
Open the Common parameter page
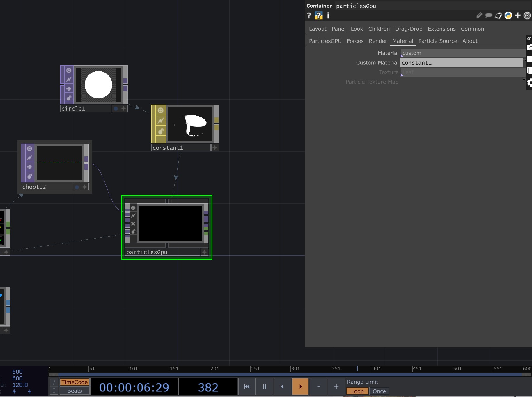pyautogui.click(x=472, y=29)
